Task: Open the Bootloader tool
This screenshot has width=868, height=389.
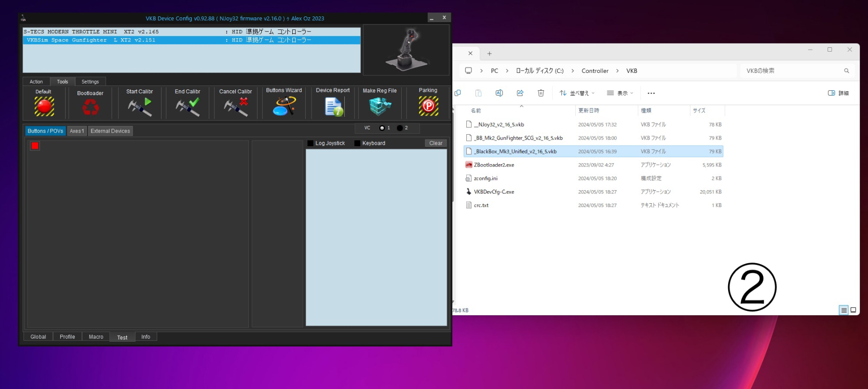Action: click(90, 107)
